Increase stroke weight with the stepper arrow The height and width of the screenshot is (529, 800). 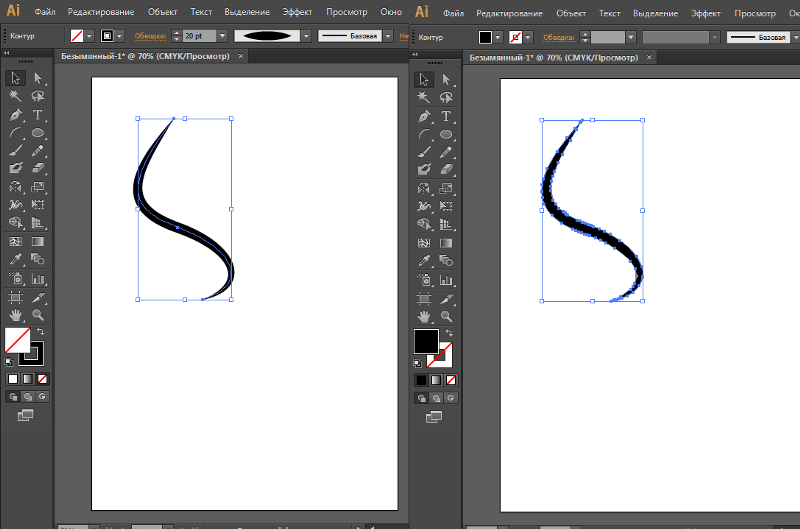[177, 33]
